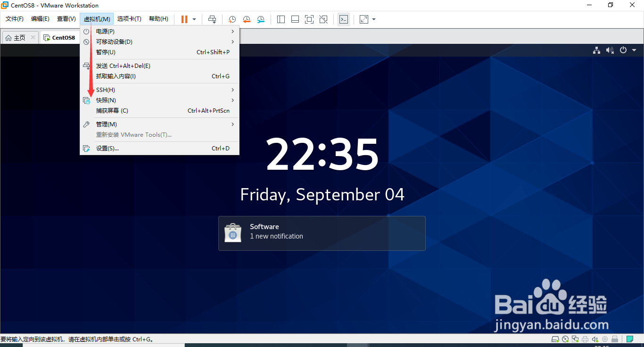The height and width of the screenshot is (347, 644).
Task: Enter full screen mode icon
Action: pos(309,19)
